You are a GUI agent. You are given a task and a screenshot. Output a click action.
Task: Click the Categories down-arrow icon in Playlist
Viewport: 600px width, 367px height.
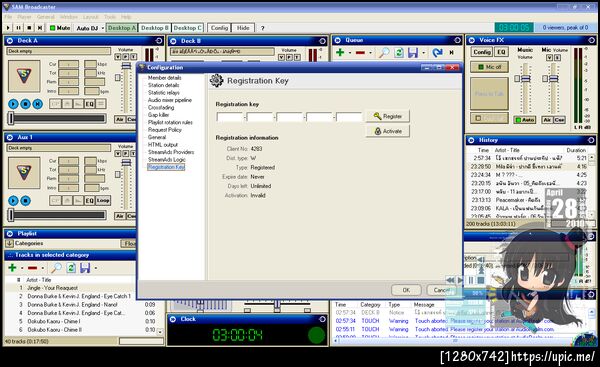coord(10,243)
